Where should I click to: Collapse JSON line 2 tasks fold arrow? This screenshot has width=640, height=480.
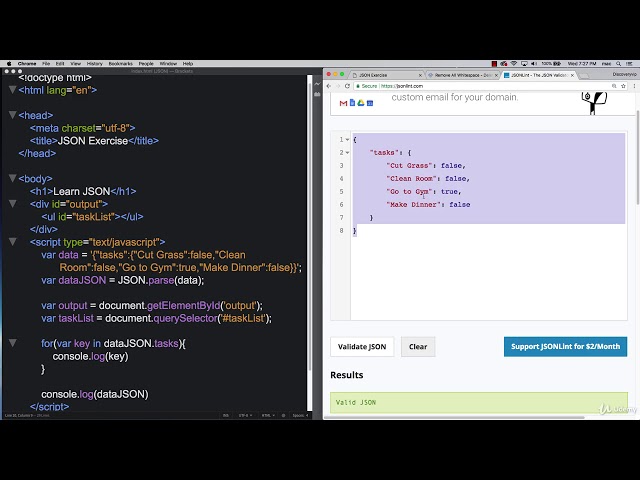pyautogui.click(x=347, y=153)
